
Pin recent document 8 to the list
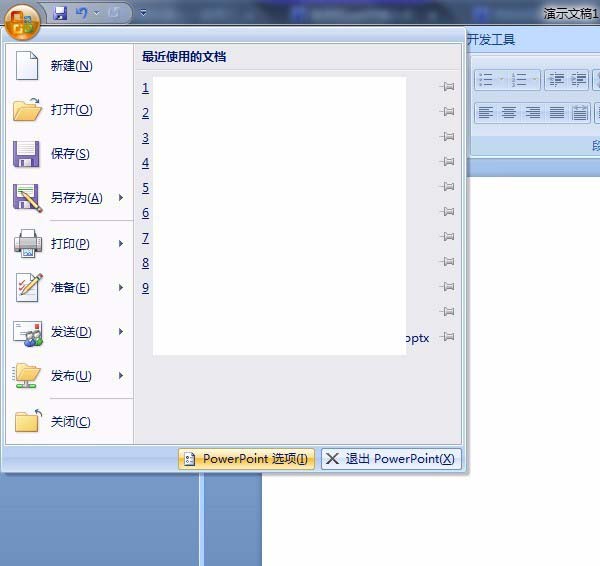447,262
